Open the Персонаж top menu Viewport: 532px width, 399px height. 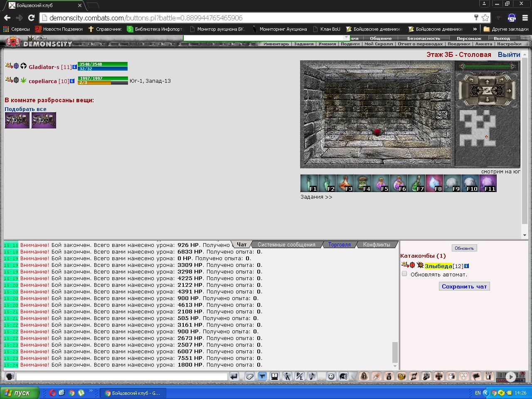(x=469, y=38)
